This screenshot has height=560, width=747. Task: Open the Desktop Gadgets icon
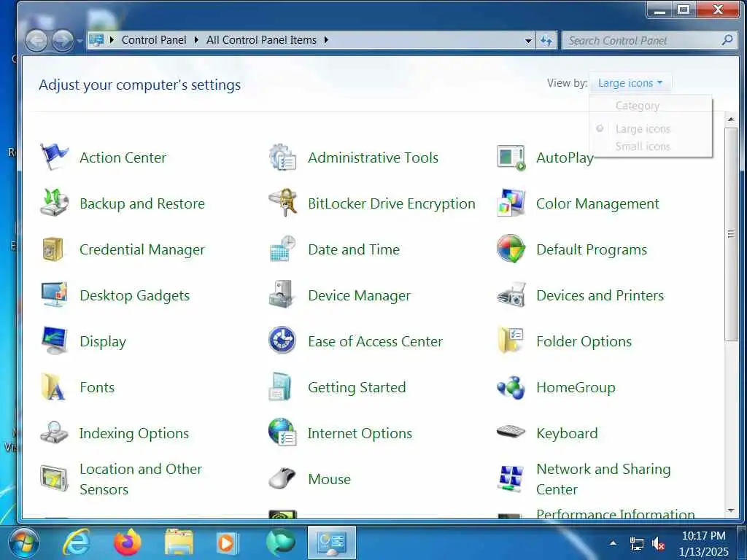click(54, 295)
